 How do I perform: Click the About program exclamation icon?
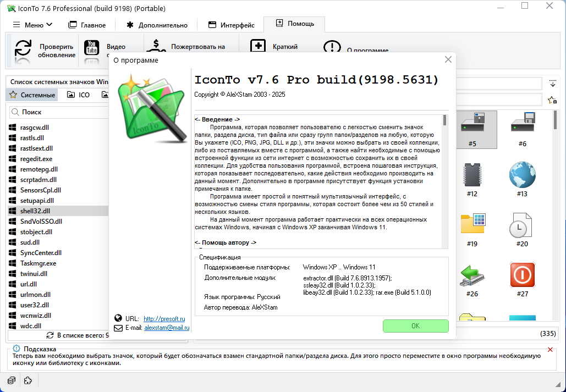[x=332, y=47]
